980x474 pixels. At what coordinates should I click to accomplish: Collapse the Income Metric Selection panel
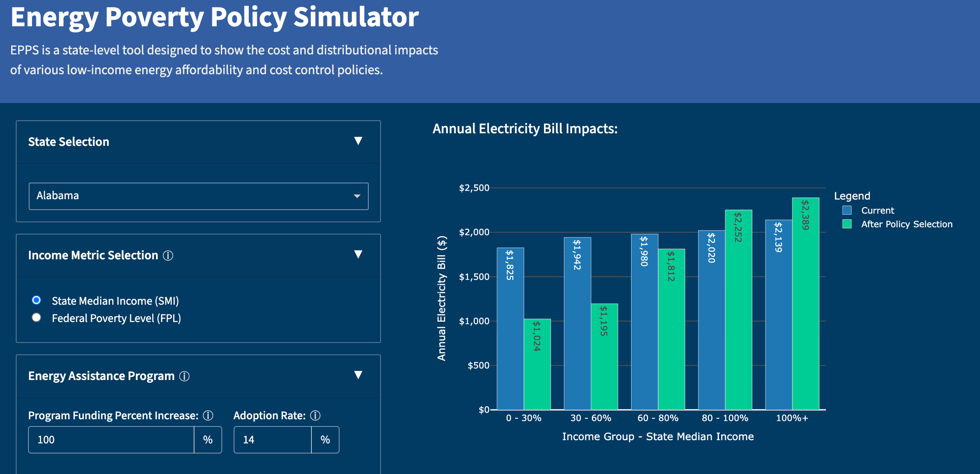coord(358,255)
